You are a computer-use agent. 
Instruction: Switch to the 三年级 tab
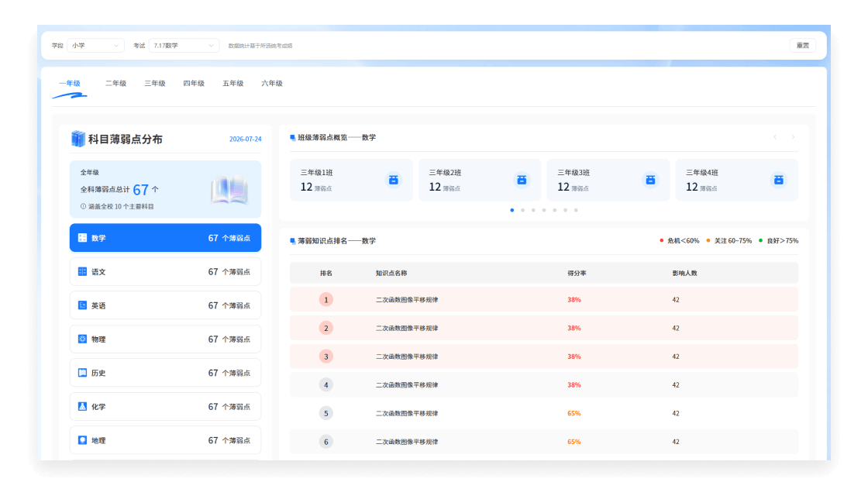click(155, 84)
